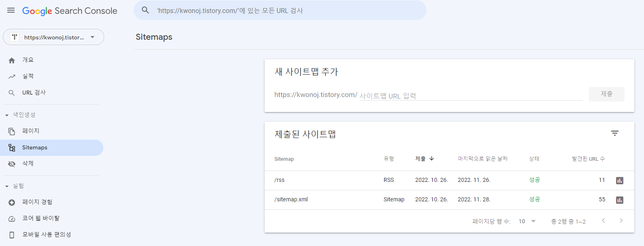The height and width of the screenshot is (246, 644).
Task: Click the crossed-eye icon next to 삭제
Action: click(12, 164)
